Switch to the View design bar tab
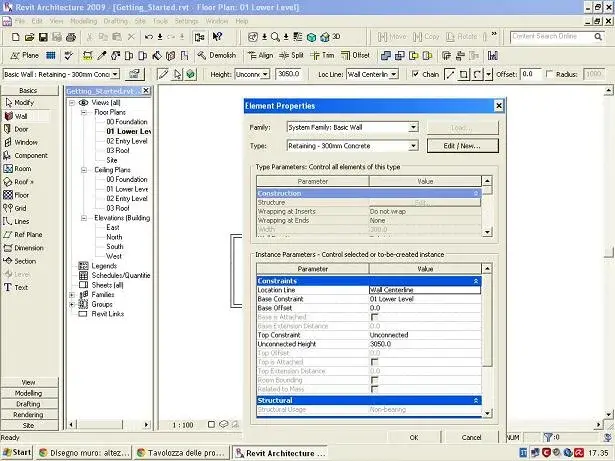This screenshot has height=461, width=615. pyautogui.click(x=29, y=382)
